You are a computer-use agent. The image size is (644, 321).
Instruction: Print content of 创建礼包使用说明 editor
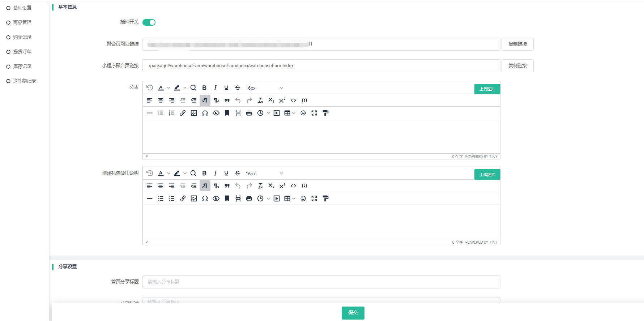[x=249, y=198]
